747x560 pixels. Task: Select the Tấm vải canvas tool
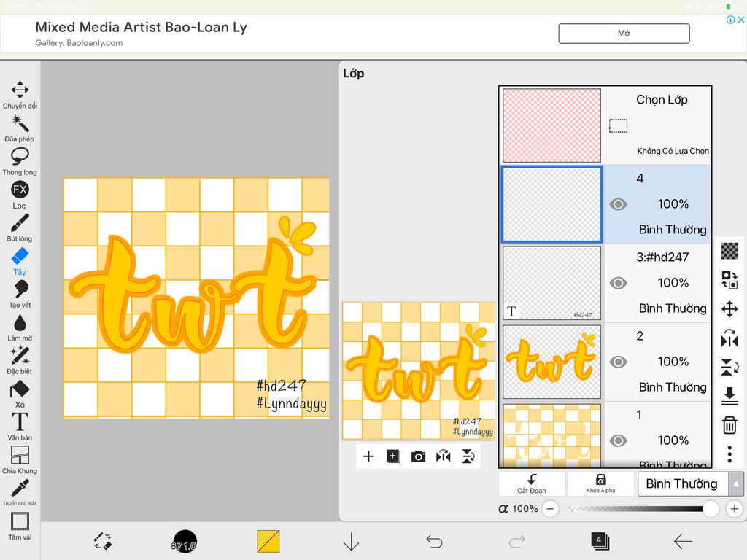[20, 526]
